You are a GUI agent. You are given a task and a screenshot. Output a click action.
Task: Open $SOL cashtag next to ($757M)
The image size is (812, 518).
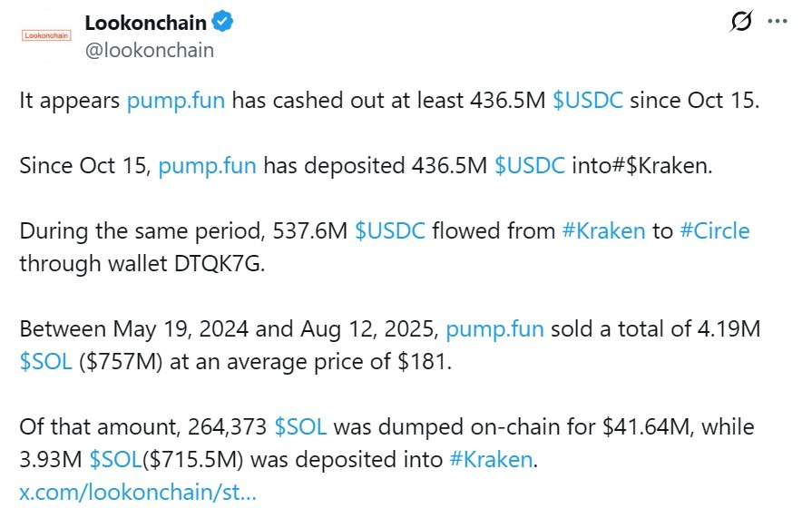coord(45,361)
